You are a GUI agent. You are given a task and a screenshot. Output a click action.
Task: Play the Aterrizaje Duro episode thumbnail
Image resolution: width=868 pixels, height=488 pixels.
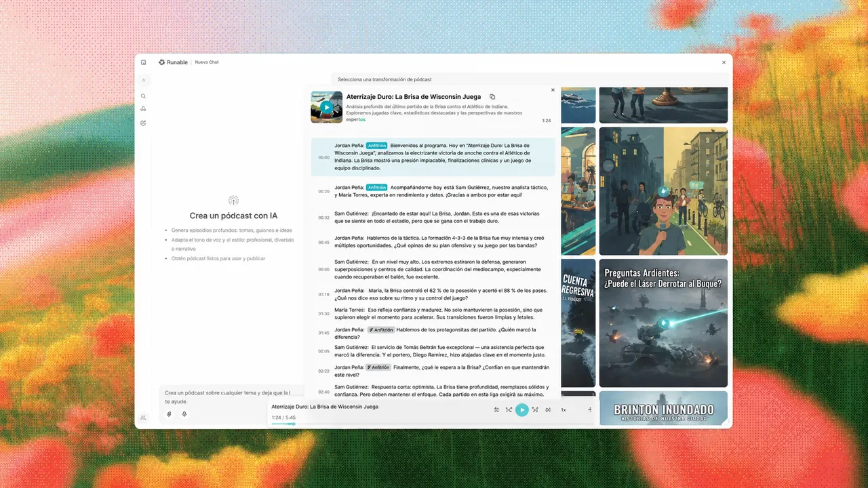coord(326,107)
